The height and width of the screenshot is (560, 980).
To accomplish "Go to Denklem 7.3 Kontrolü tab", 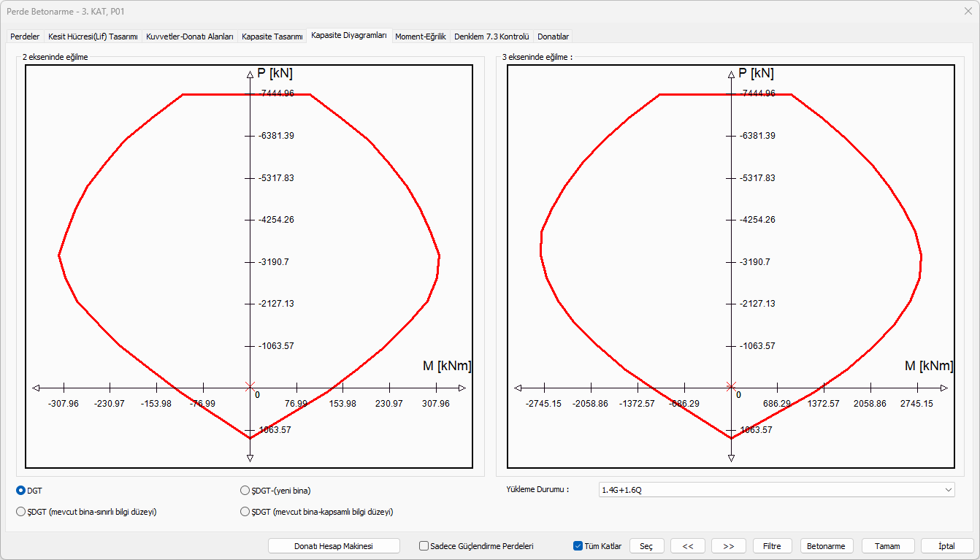I will (x=491, y=37).
